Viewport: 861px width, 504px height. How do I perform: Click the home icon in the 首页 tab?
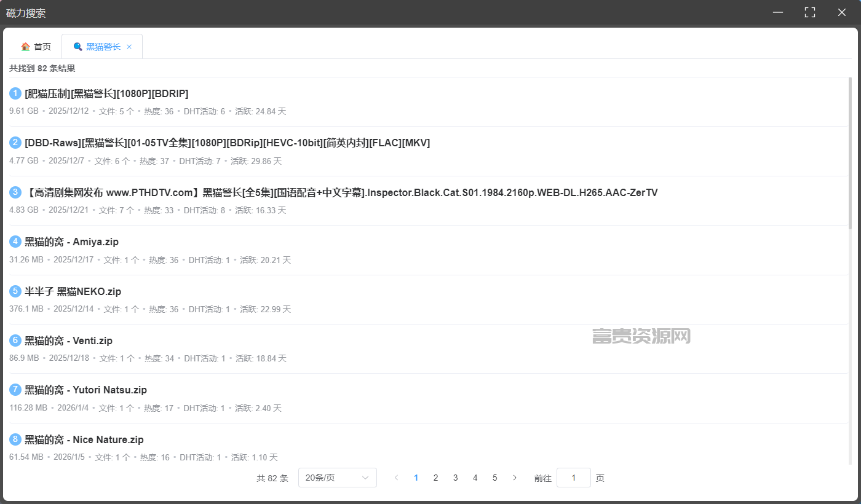[25, 47]
